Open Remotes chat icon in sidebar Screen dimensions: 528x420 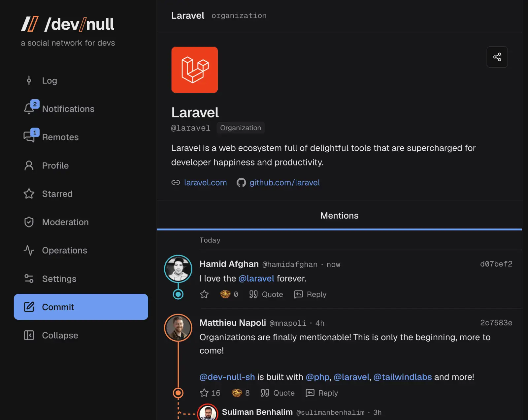29,137
